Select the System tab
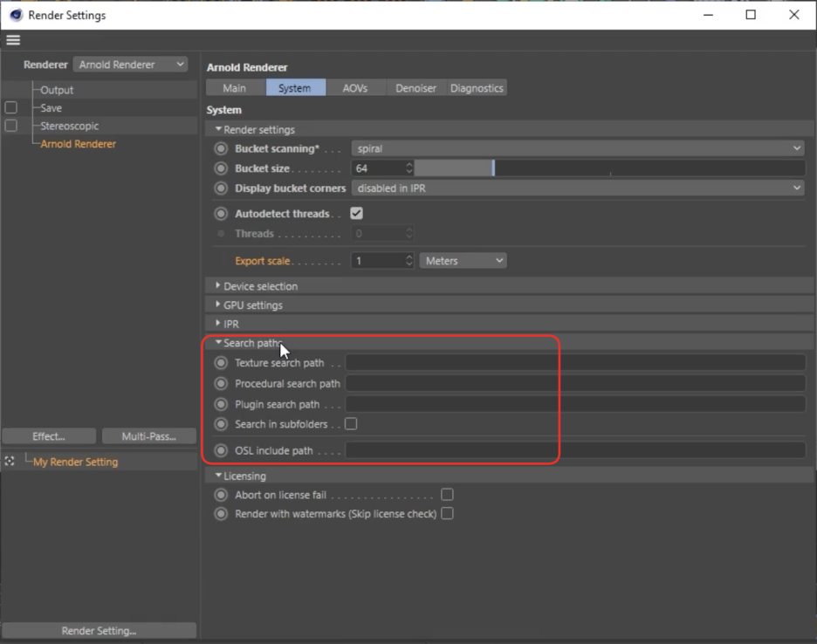Image resolution: width=817 pixels, height=644 pixels. tap(295, 88)
